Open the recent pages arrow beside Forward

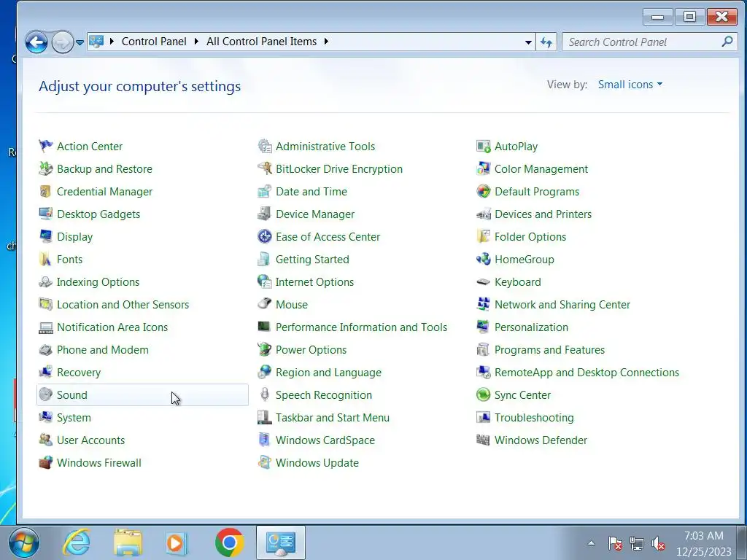(80, 42)
